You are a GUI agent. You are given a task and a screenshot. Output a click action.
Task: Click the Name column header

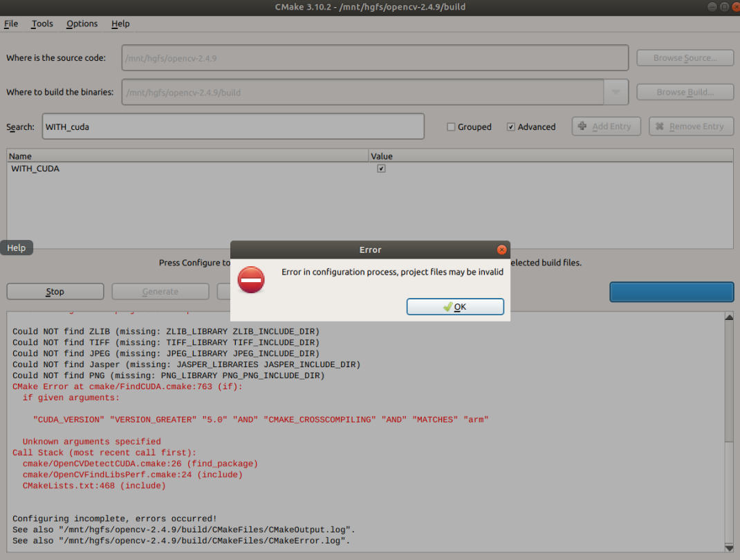(x=187, y=156)
